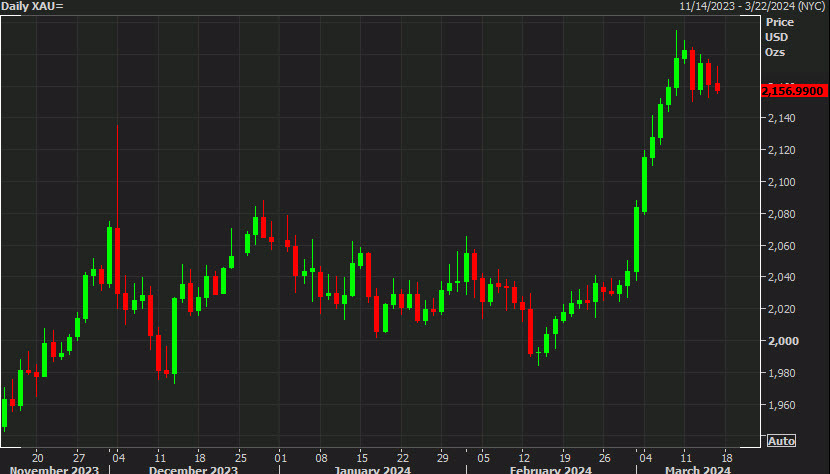Screen dimensions: 830x474
Task: Click the 2,140 price axis label
Action: pyautogui.click(x=781, y=118)
